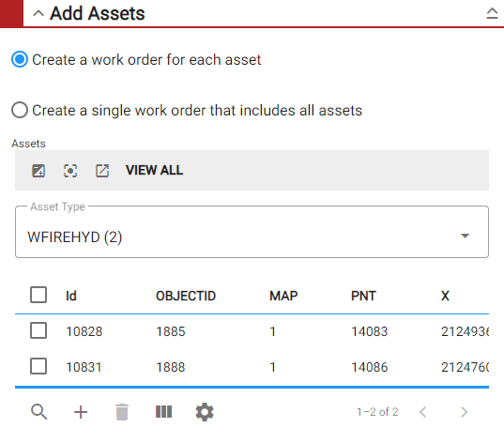Toggle the select-all checkbox in the table header
The height and width of the screenshot is (443, 504).
38,295
